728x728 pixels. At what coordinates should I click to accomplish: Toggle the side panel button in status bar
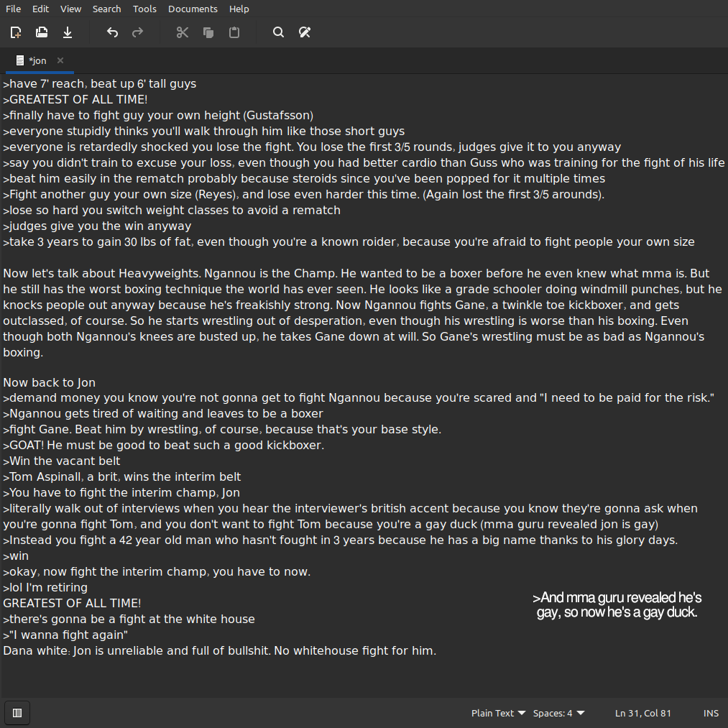[x=17, y=713]
